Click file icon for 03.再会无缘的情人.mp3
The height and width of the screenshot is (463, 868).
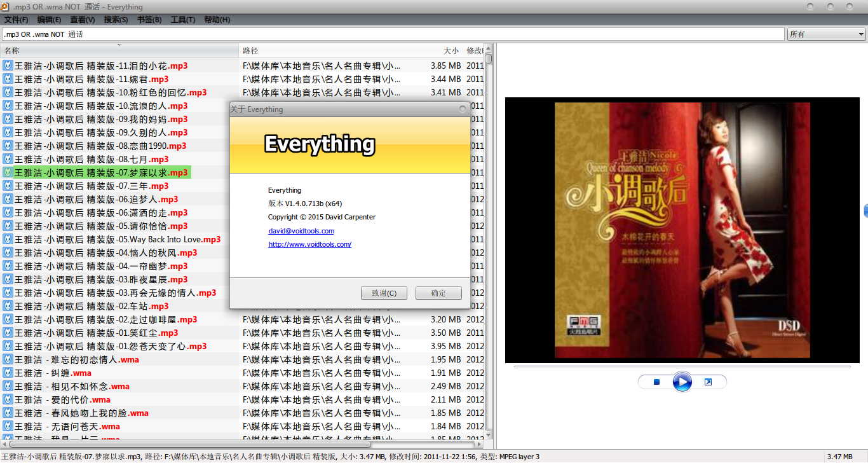8,293
